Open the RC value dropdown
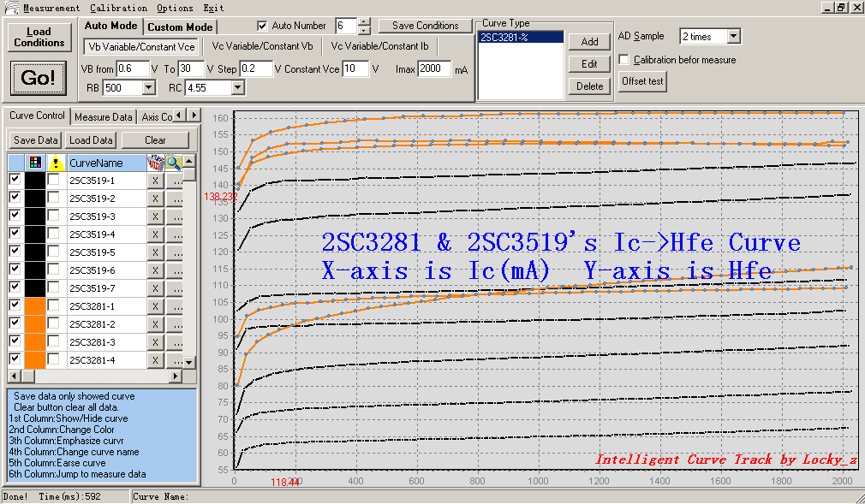Viewport: 865px width, 504px height. pos(237,87)
